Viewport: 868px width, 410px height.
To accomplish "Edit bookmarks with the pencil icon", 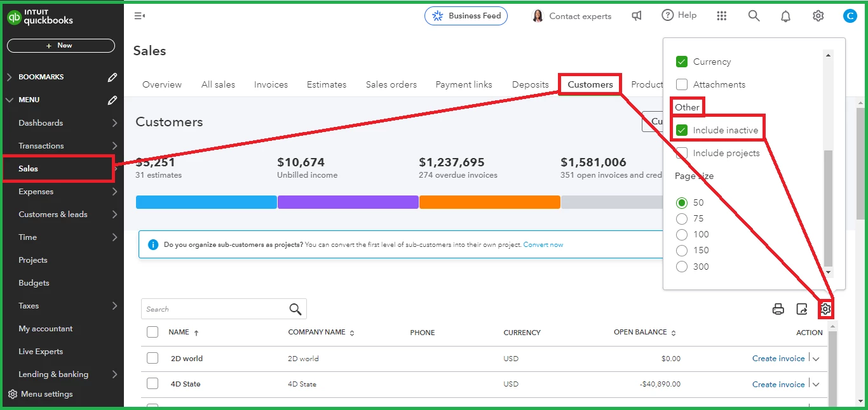I will pyautogui.click(x=112, y=77).
